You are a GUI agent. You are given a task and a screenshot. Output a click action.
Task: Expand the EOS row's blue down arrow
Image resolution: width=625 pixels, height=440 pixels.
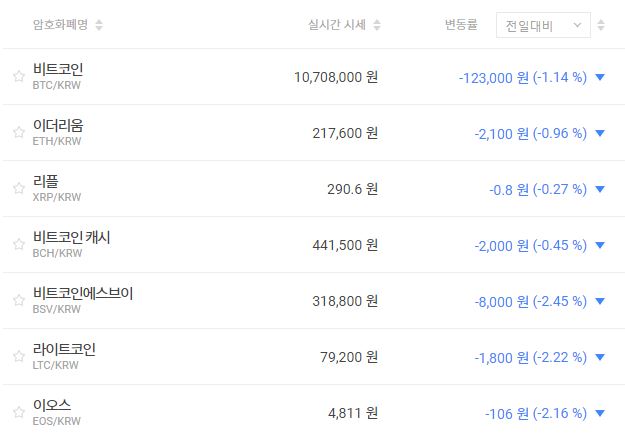(x=600, y=413)
